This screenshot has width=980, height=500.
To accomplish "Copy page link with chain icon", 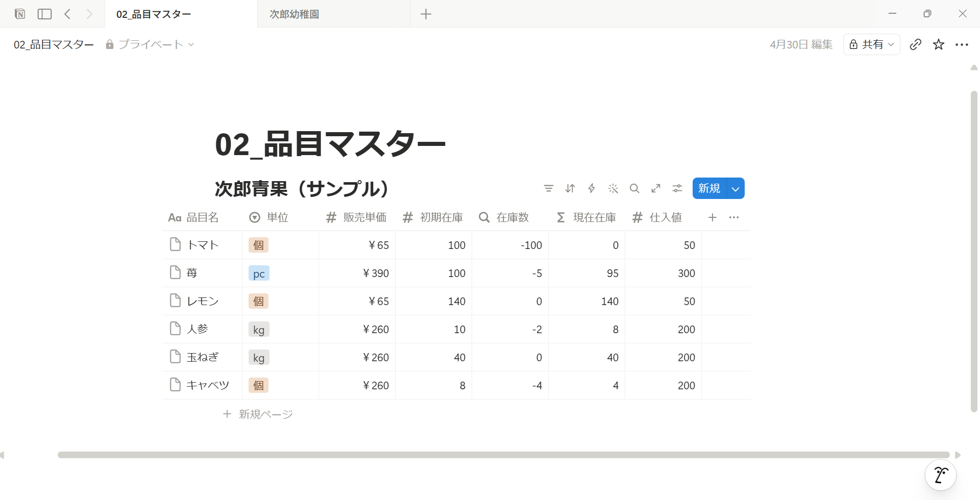I will pos(916,44).
